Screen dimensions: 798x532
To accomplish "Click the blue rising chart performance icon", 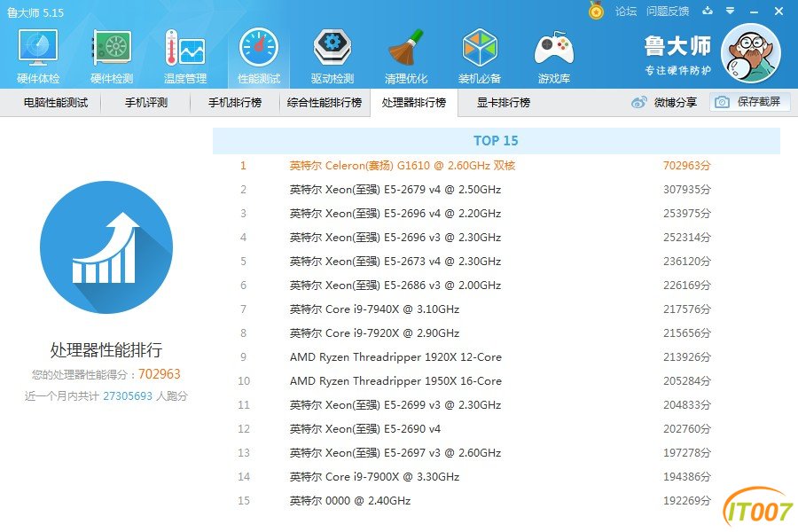I will pyautogui.click(x=106, y=247).
